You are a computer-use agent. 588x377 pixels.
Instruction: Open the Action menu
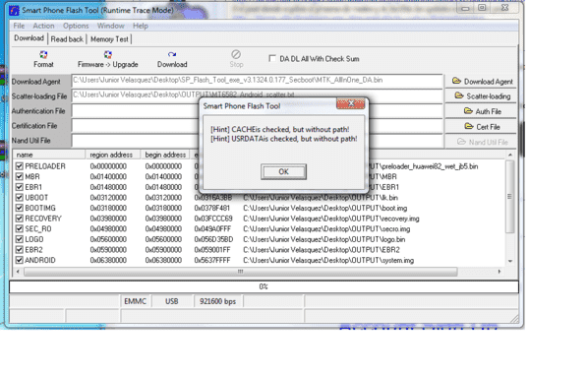pos(43,26)
